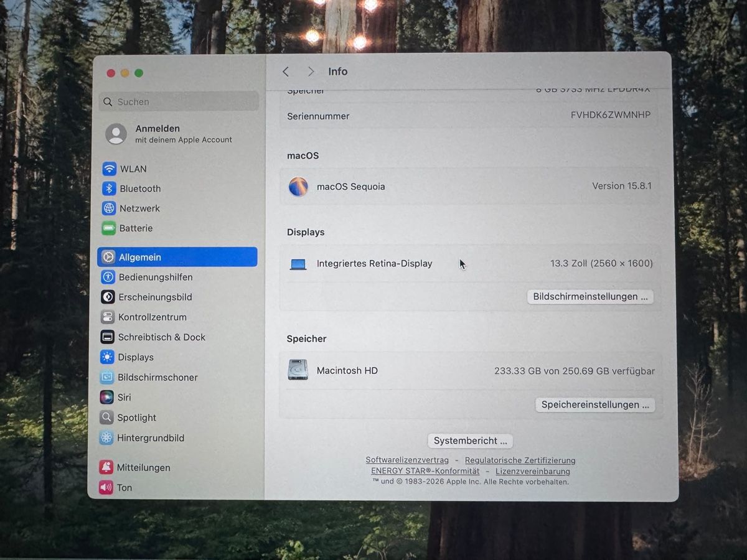Image resolution: width=747 pixels, height=560 pixels.
Task: Open ENERGY STAR-Konformität link
Action: pyautogui.click(x=425, y=471)
